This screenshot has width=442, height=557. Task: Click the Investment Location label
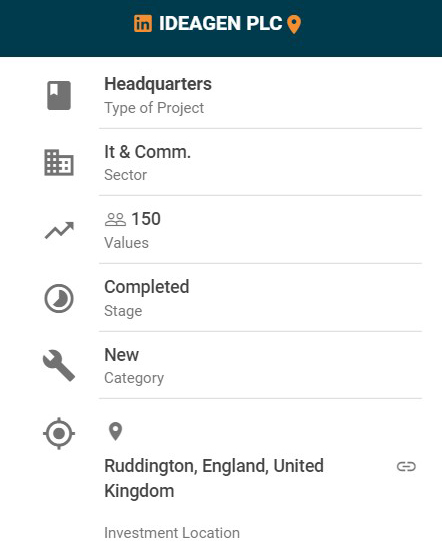172,533
